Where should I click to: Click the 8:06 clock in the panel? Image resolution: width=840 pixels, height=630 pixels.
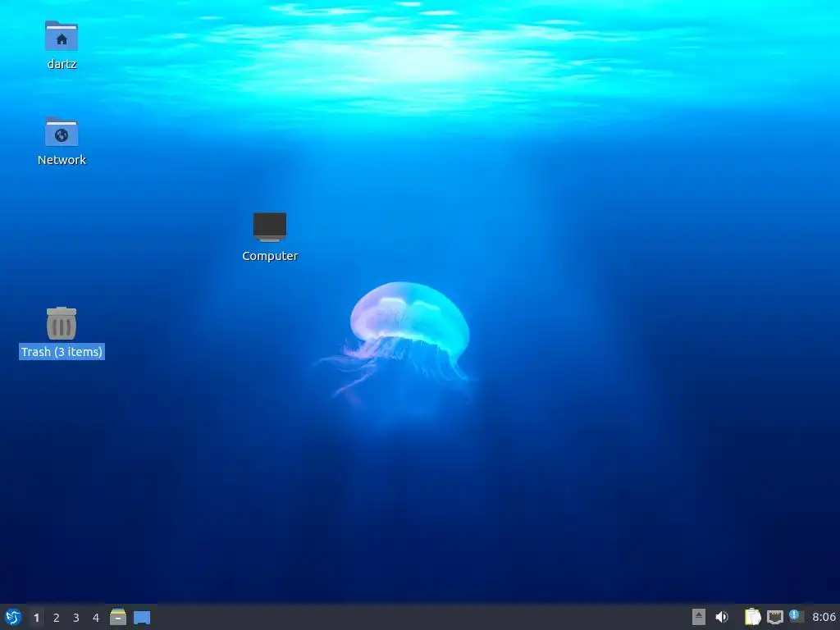(824, 618)
